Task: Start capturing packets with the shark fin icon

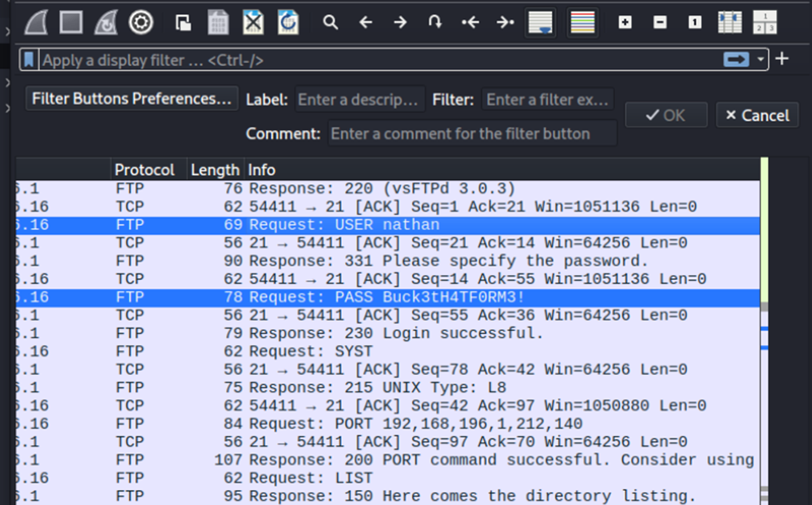Action: pyautogui.click(x=36, y=22)
